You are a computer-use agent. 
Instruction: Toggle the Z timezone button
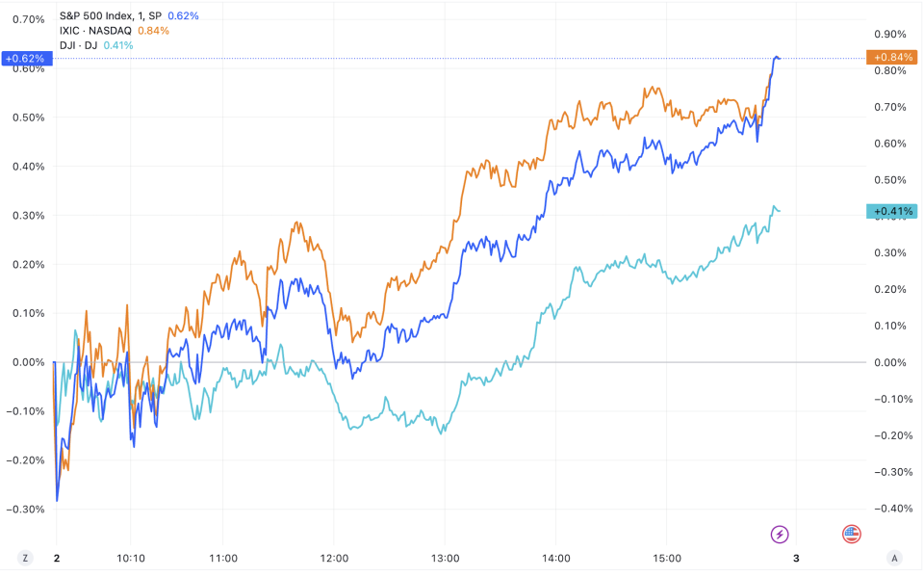pyautogui.click(x=25, y=558)
